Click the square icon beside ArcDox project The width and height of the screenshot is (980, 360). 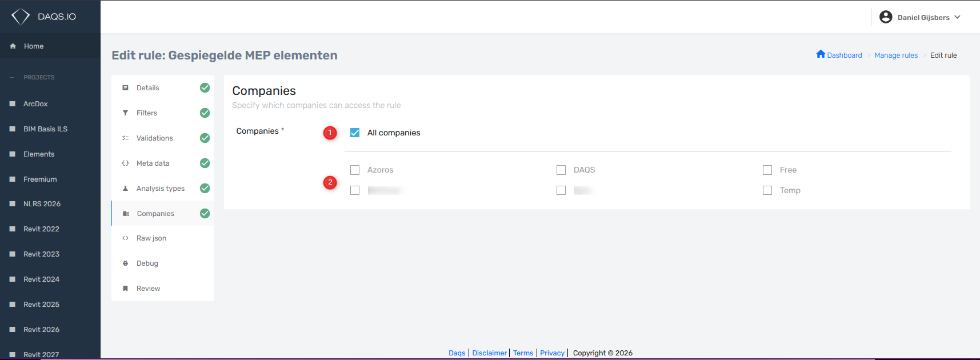click(13, 104)
